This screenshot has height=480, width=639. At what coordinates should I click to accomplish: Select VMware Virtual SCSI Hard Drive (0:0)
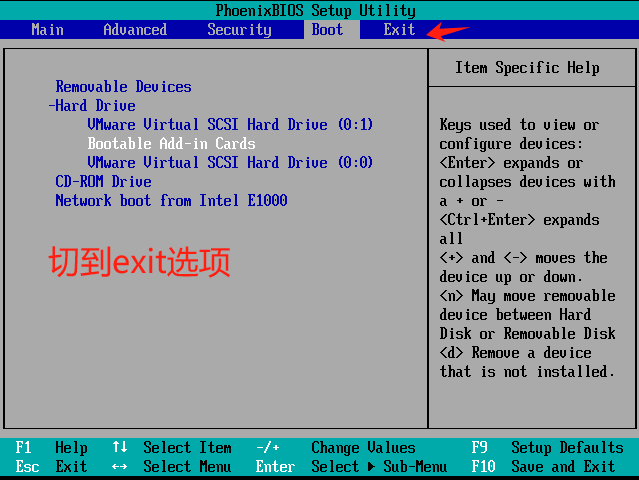(230, 163)
